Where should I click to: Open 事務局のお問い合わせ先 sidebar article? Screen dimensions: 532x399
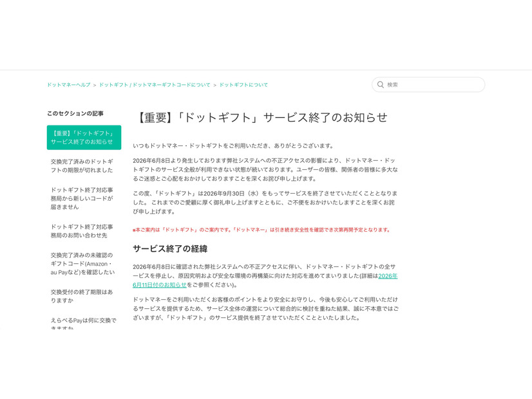tap(82, 231)
